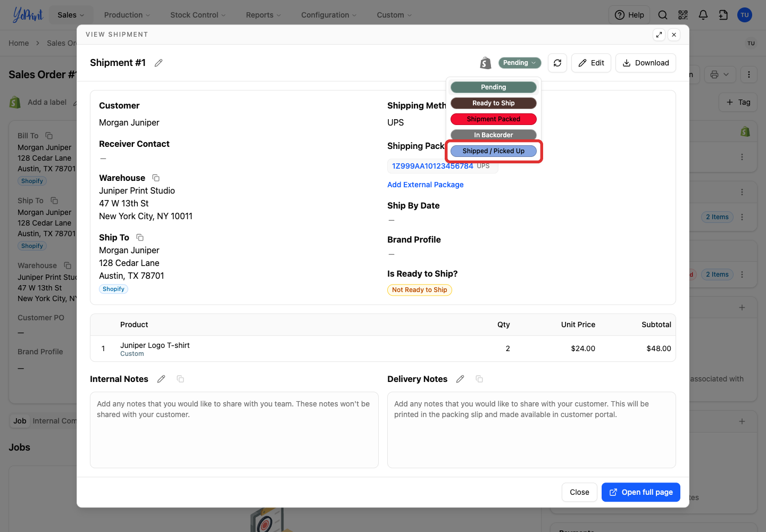Copy the Internal Notes content
This screenshot has height=532, width=766.
point(180,379)
